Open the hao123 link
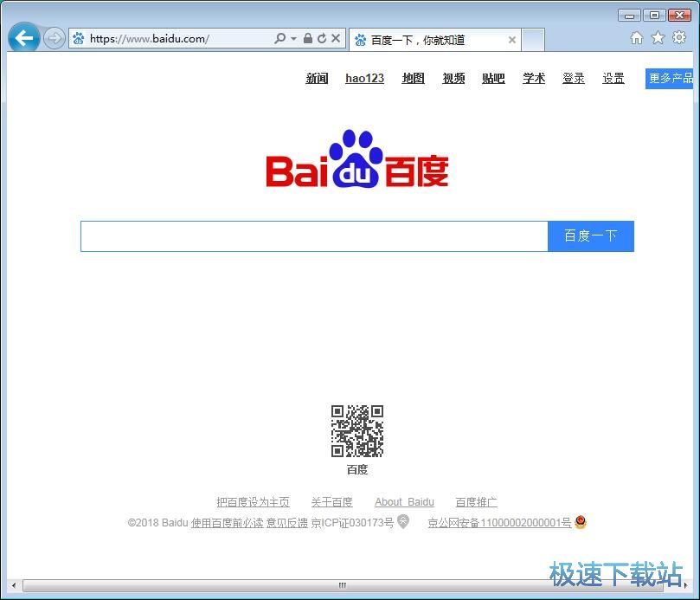Image resolution: width=700 pixels, height=600 pixels. pos(365,78)
